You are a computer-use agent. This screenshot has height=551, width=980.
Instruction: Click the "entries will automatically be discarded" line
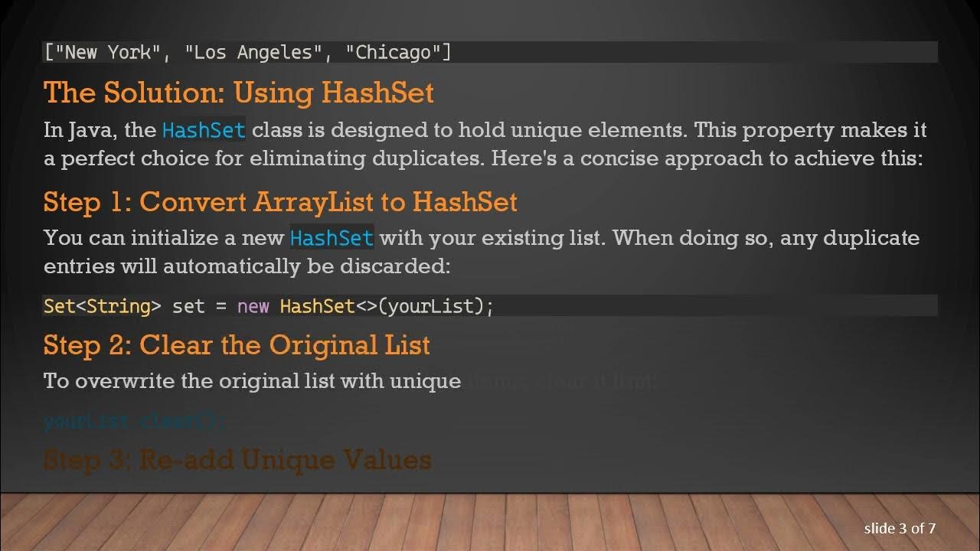click(247, 266)
